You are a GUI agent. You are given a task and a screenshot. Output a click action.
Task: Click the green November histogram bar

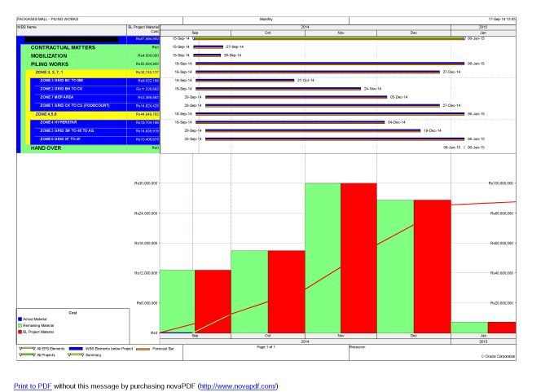323,258
